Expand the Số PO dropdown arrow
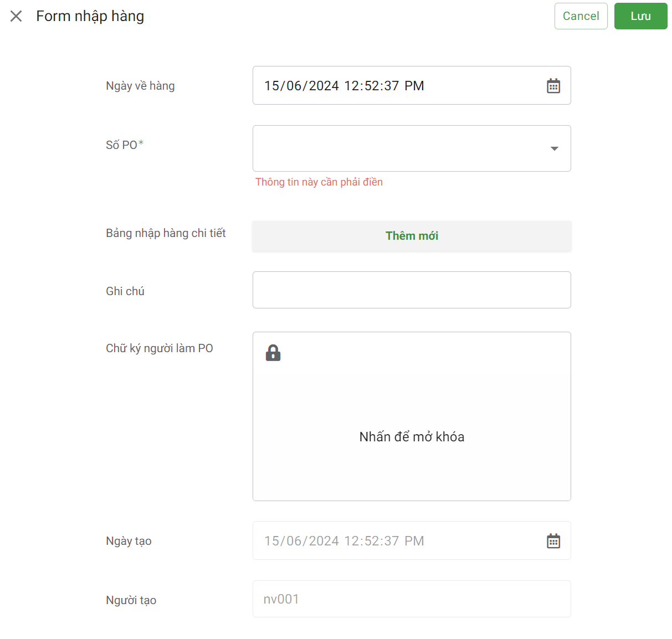 [554, 148]
